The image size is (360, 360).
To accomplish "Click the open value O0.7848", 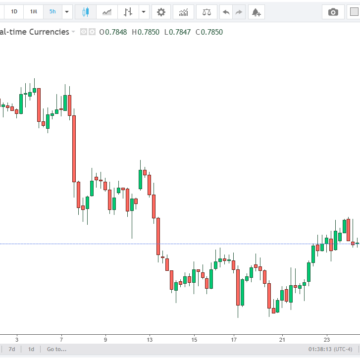I will point(113,32).
